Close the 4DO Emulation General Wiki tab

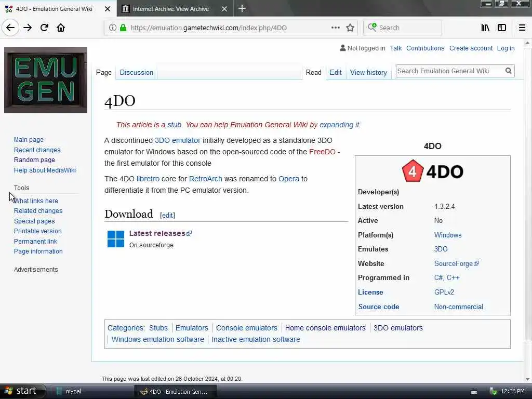pyautogui.click(x=108, y=9)
